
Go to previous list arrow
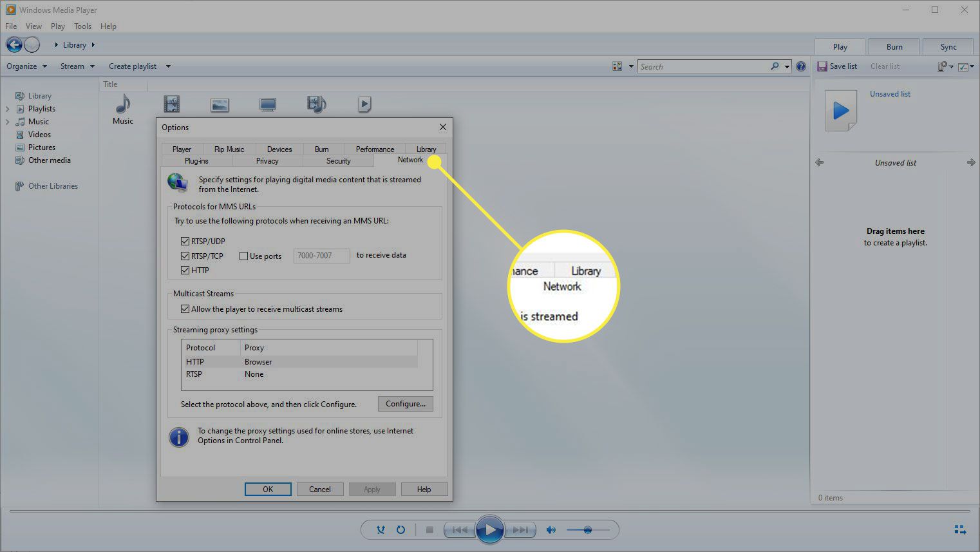[x=819, y=162]
